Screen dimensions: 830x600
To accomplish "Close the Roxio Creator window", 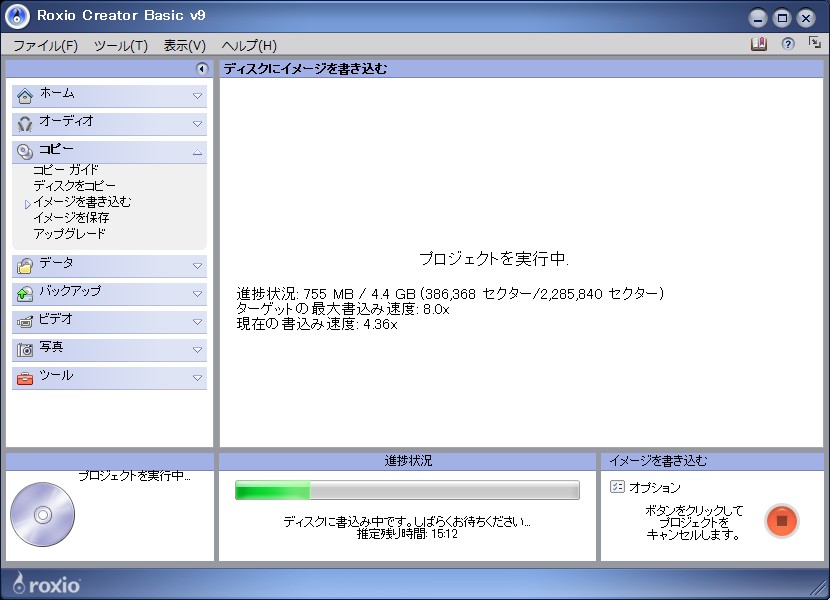I will click(806, 19).
